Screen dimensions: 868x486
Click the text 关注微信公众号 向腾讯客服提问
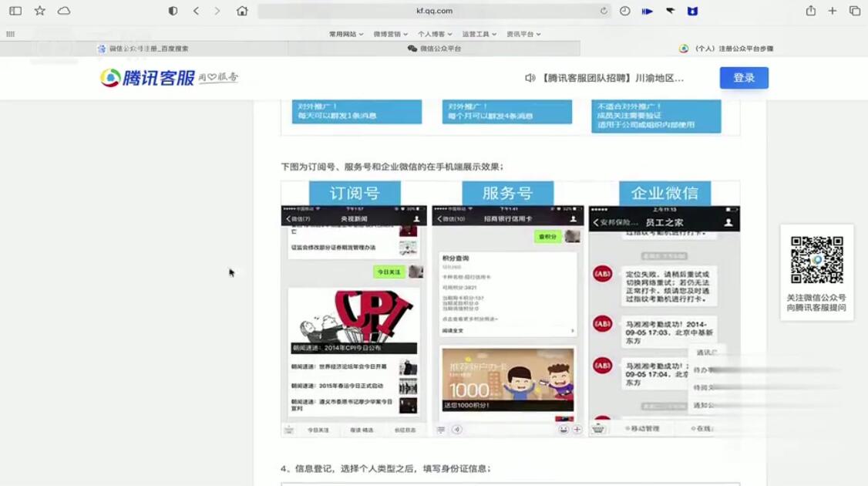(816, 302)
